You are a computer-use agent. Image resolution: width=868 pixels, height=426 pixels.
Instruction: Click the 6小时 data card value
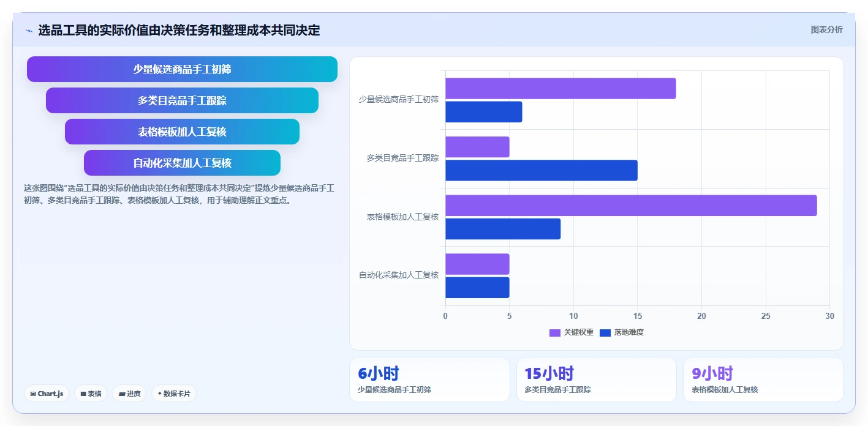tap(379, 373)
